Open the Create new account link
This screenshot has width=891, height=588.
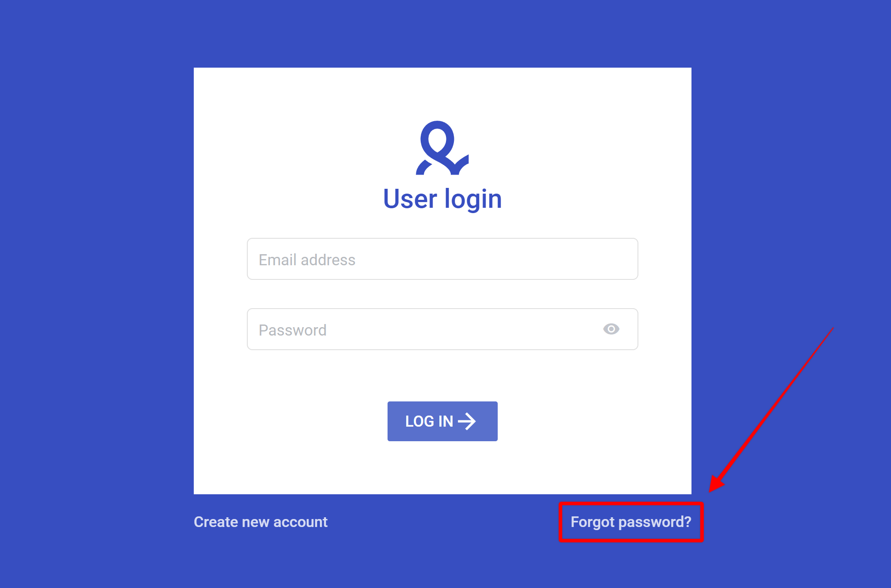[261, 522]
